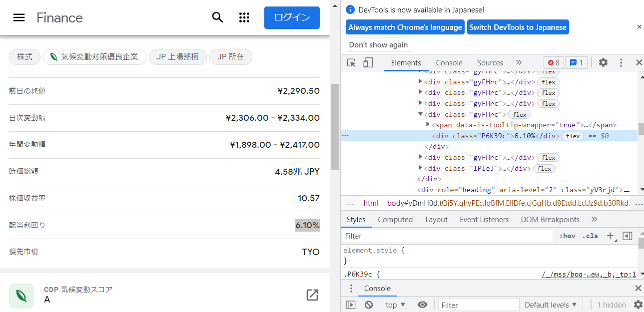Screen dimensions: 644x312
Task: Dismiss the DevTools language infobar
Action: coord(639,27)
